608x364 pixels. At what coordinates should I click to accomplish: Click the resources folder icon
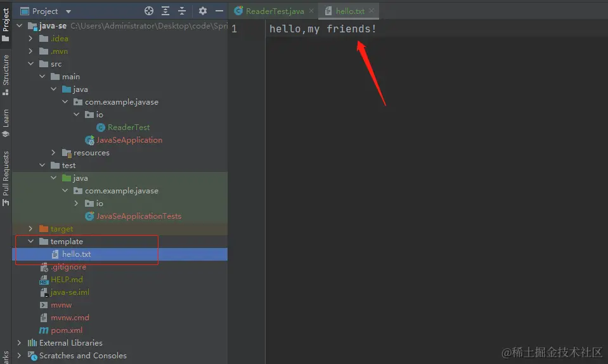(x=67, y=153)
